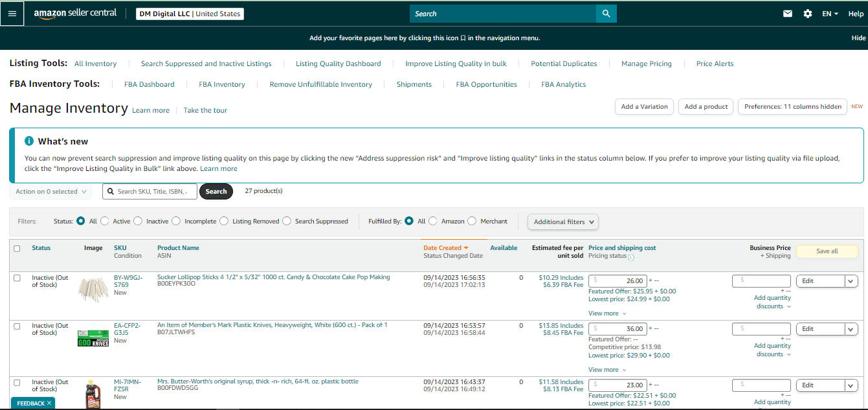The width and height of the screenshot is (868, 410).
Task: Open the hamburger navigation menu
Action: pos(12,14)
